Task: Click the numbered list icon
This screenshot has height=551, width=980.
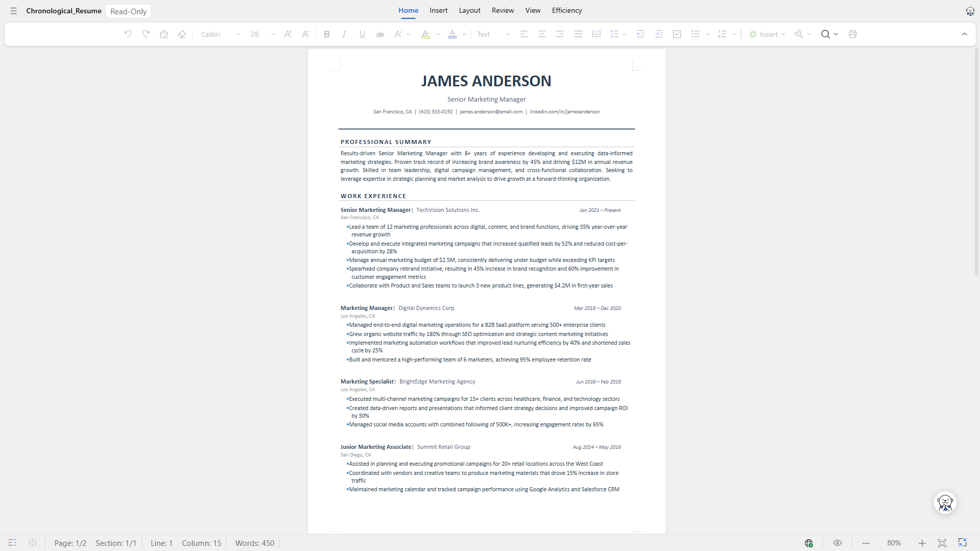Action: click(x=722, y=34)
